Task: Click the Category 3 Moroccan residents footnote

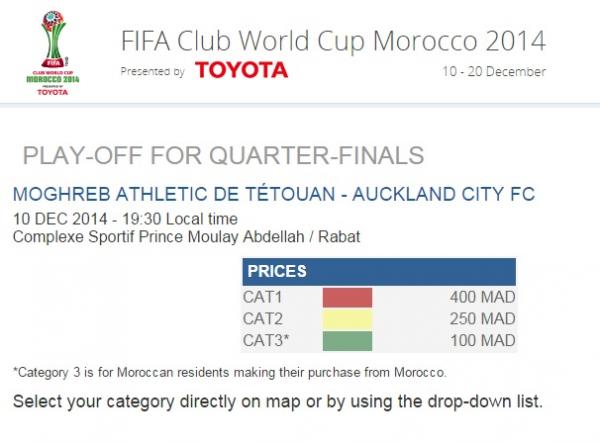Action: (229, 372)
